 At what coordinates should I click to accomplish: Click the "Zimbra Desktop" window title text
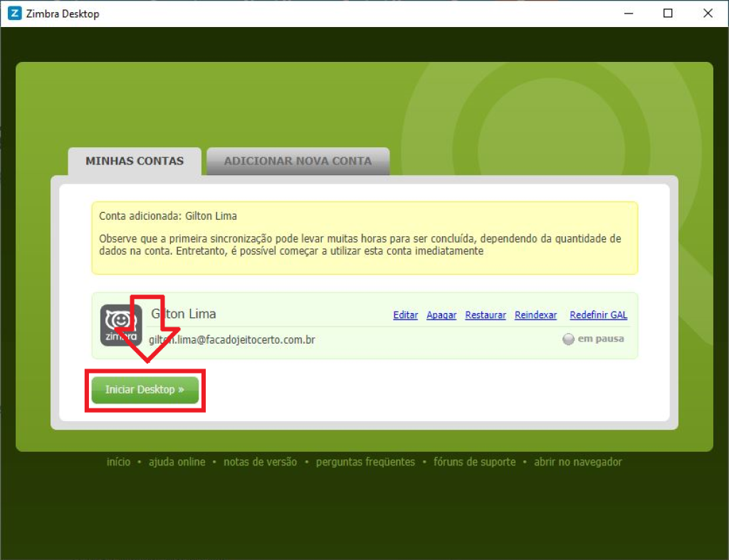point(63,14)
